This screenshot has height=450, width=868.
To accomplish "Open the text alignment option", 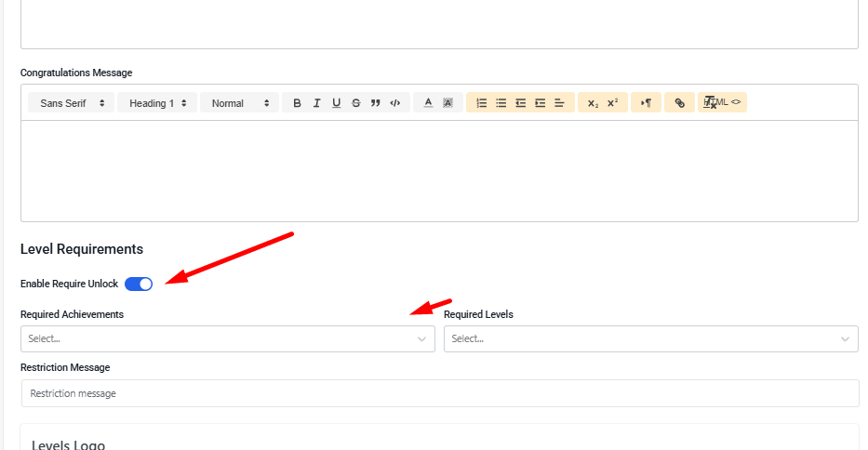I will click(x=559, y=103).
